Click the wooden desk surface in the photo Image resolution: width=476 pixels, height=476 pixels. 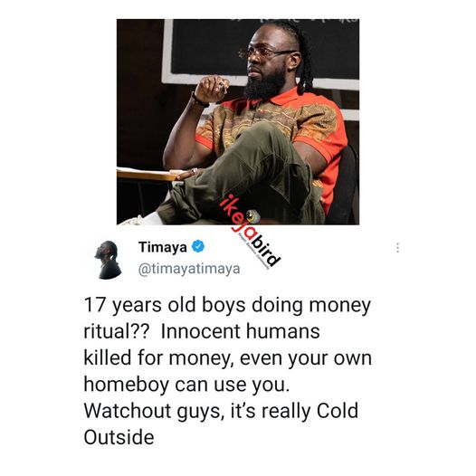pyautogui.click(x=148, y=175)
